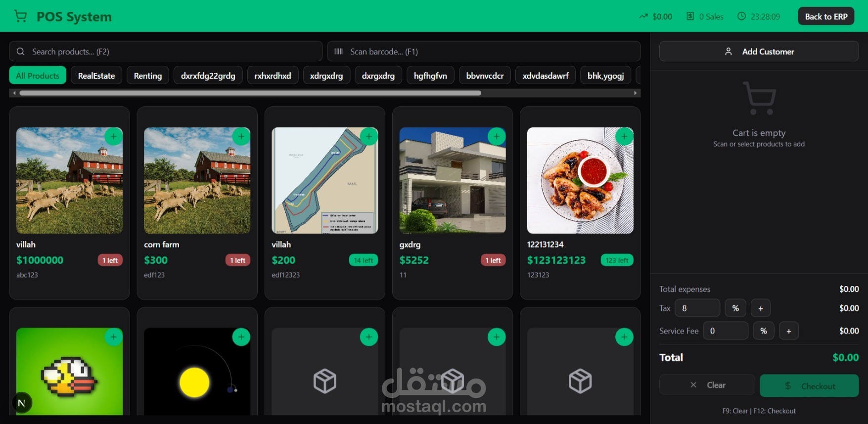Viewport: 868px width, 424px height.
Task: Click the Total expenses label
Action: pyautogui.click(x=685, y=289)
